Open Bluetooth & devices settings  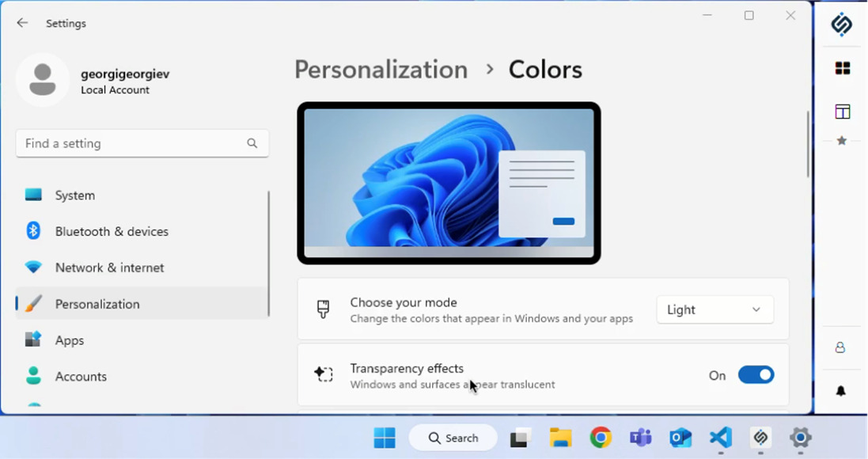(x=142, y=231)
